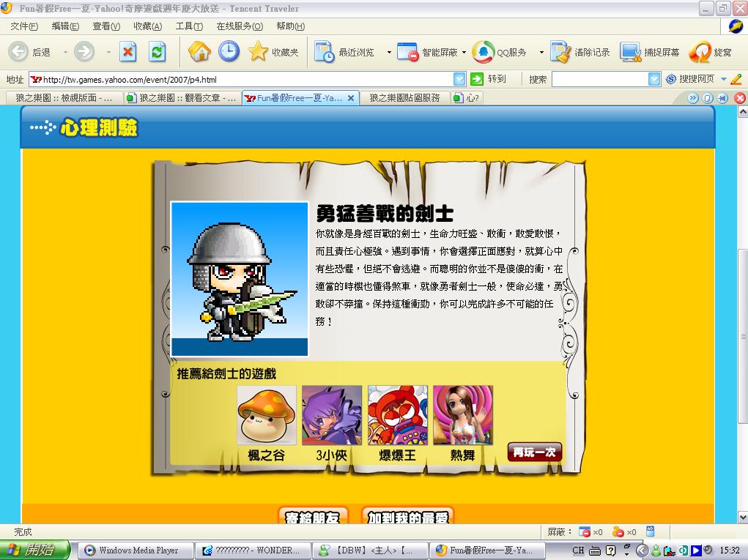Open the 收藏(A) menu
748x560 pixels.
point(148,26)
